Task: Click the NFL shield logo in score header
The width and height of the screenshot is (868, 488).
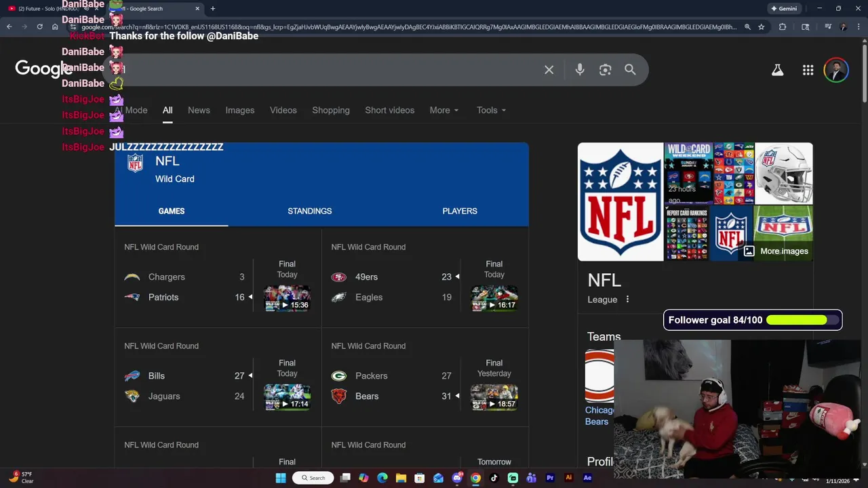Action: (136, 163)
